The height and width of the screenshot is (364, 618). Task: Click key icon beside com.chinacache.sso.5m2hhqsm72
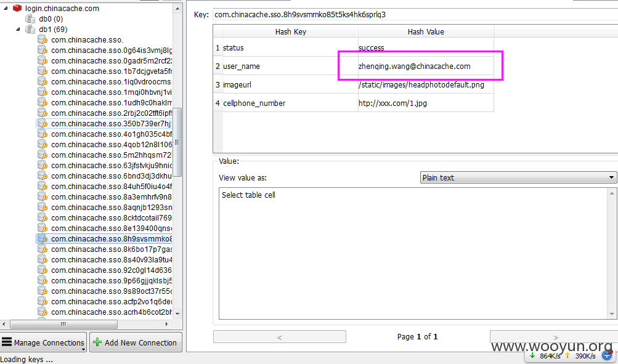tap(43, 155)
